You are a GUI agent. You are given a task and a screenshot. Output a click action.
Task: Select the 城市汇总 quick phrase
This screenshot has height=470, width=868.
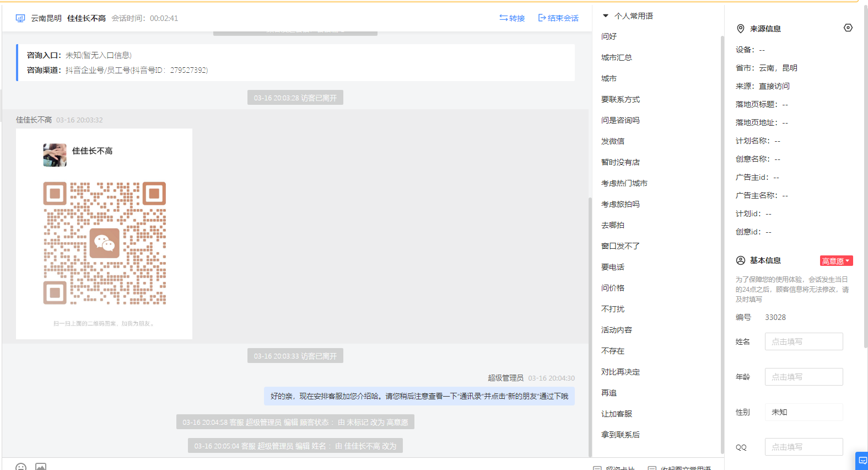(x=617, y=57)
